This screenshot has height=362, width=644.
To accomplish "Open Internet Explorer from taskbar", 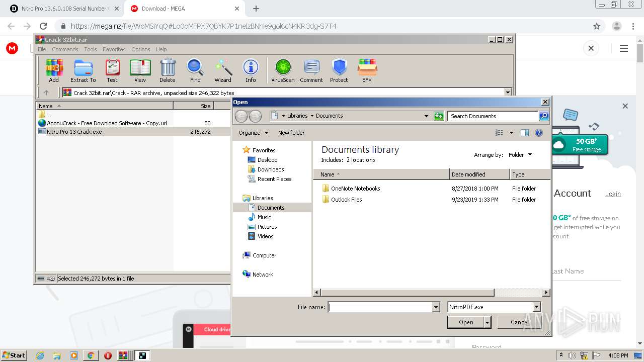I will tap(40, 355).
